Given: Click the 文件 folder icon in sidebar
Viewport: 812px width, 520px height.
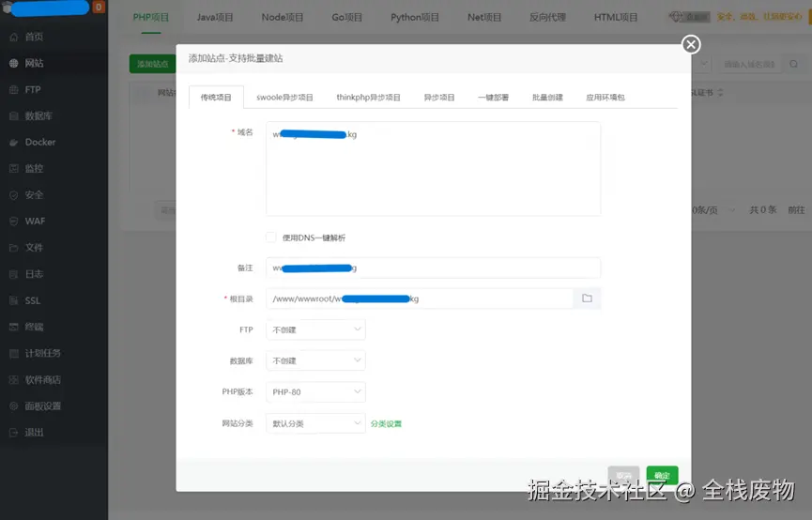Looking at the screenshot, I should click(14, 248).
